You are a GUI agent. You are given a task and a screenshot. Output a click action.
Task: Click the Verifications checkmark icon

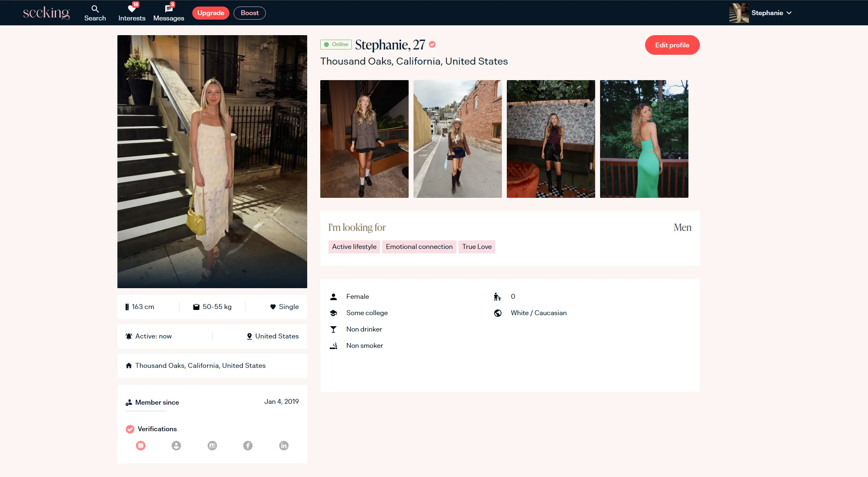[130, 429]
